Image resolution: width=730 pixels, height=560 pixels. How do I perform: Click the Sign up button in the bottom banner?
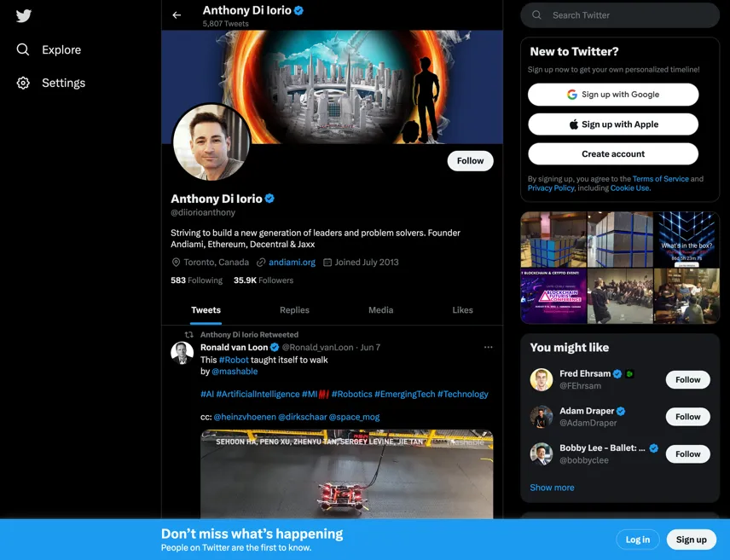pos(691,540)
